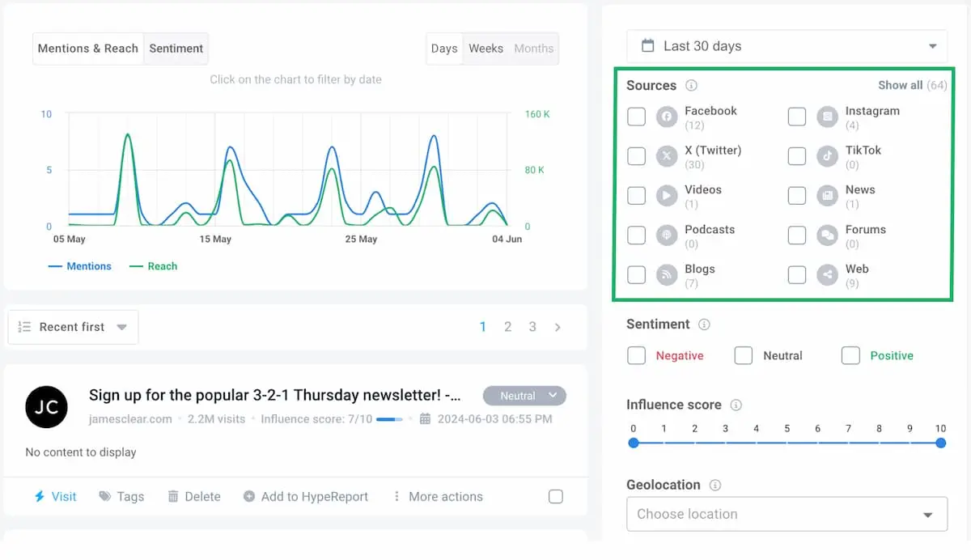Click the TikTok source icon

click(x=826, y=156)
